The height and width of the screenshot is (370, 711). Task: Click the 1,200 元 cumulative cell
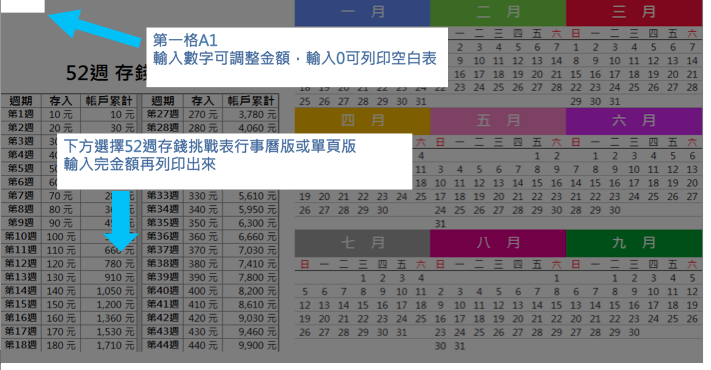point(109,305)
